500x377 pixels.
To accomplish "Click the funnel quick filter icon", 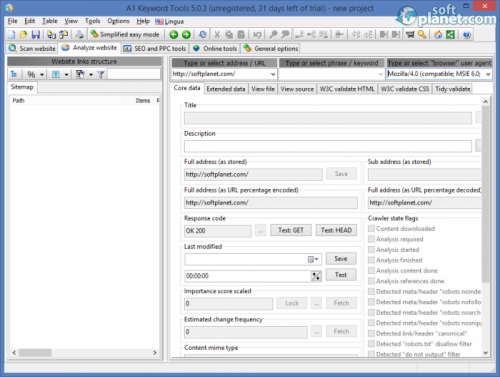I will pos(101,74).
